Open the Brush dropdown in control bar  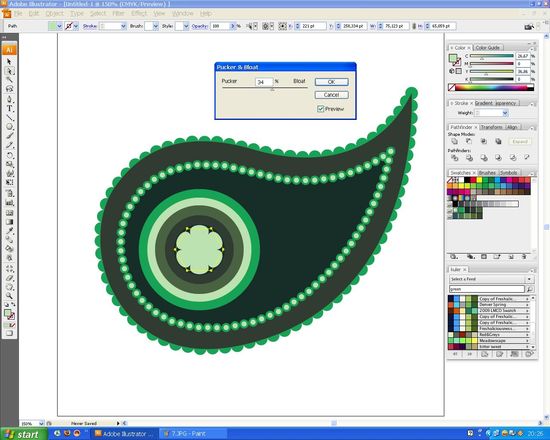tap(155, 26)
